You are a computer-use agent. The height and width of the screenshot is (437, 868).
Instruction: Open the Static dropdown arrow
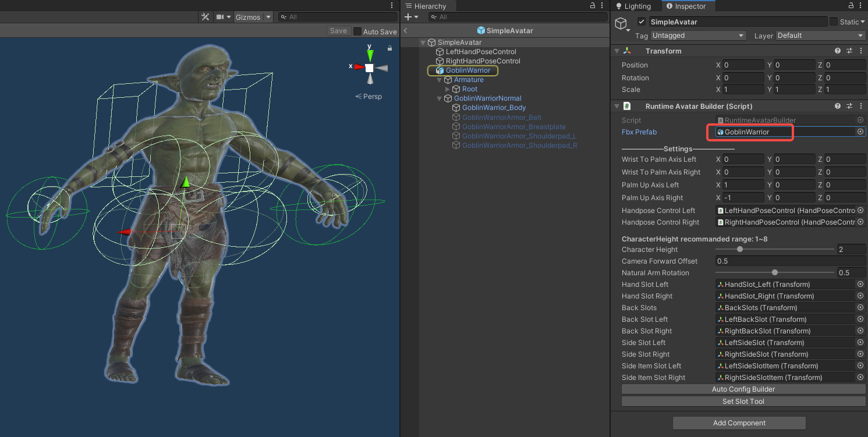coord(863,22)
